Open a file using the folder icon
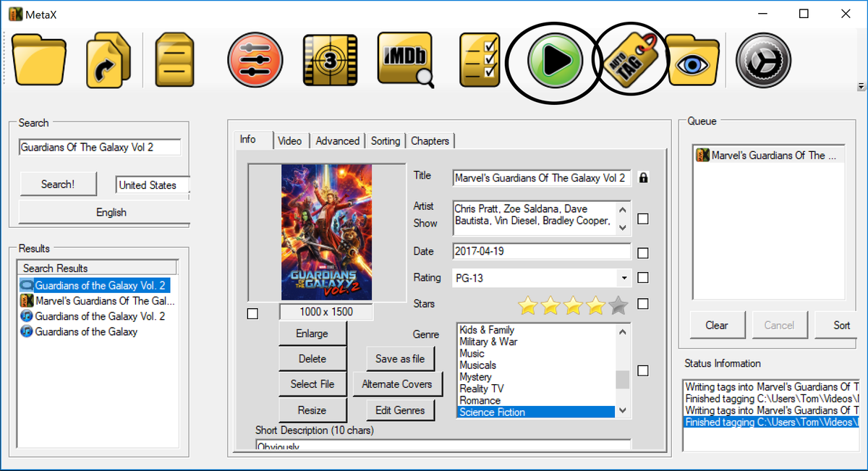This screenshot has height=471, width=868. point(39,61)
